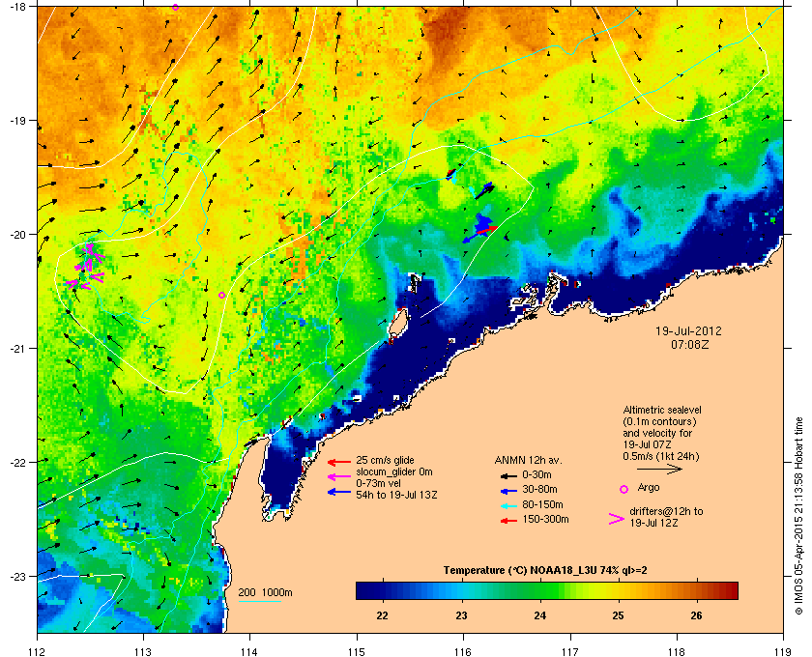Click the Temperature NOAA18_L3U colorbar title
This screenshot has width=812, height=657.
coord(545,570)
